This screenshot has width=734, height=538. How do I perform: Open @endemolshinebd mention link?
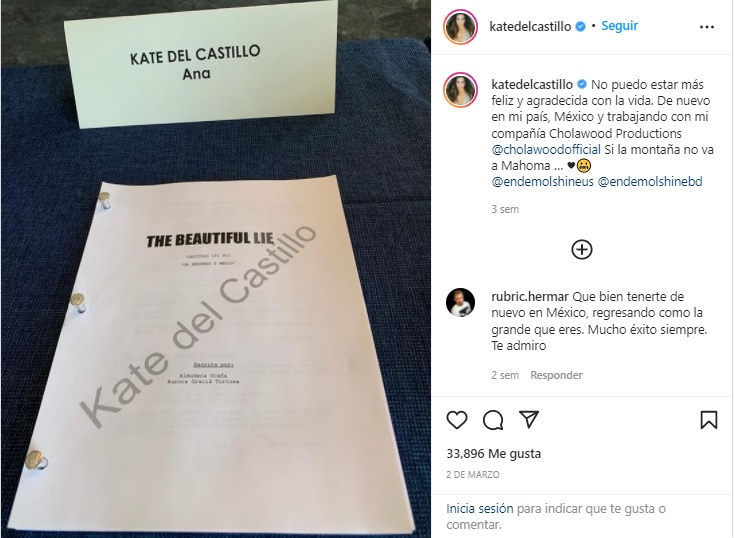point(650,182)
